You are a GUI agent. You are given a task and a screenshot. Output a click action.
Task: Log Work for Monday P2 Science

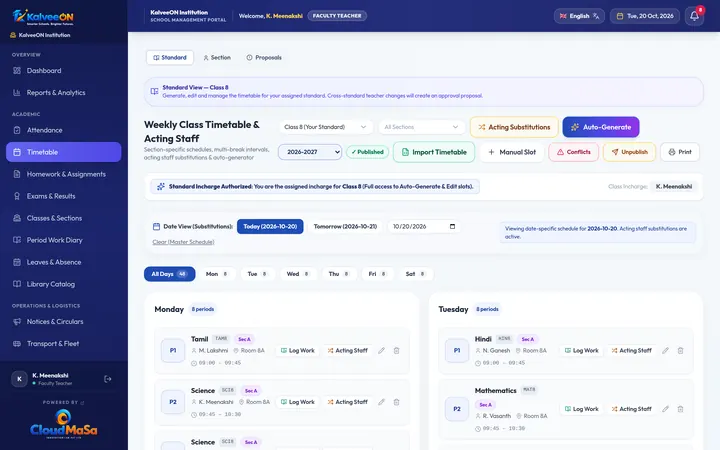coord(298,402)
